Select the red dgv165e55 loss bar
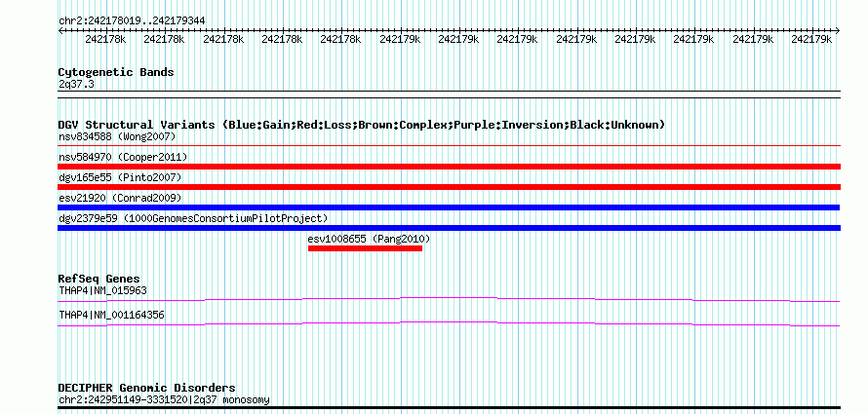Viewport: 868px width, 414px height. [x=449, y=187]
